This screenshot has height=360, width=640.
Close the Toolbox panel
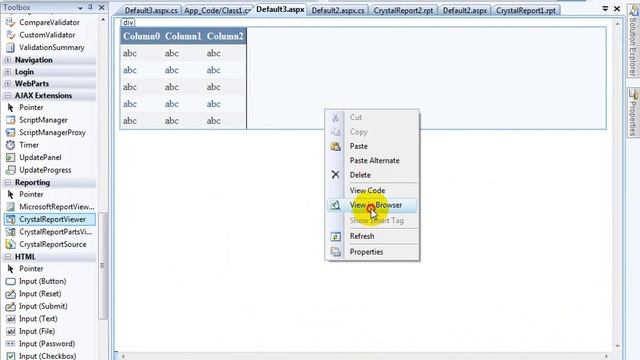[x=102, y=7]
